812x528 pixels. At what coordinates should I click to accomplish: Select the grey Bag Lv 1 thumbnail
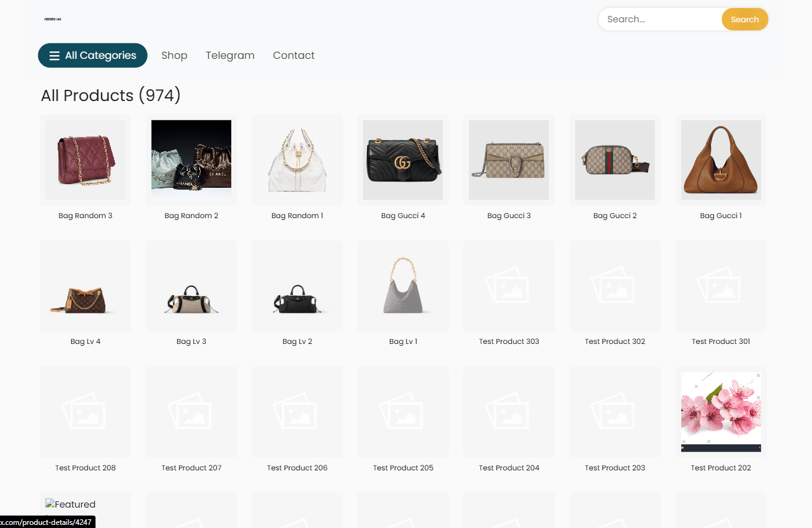click(x=403, y=286)
